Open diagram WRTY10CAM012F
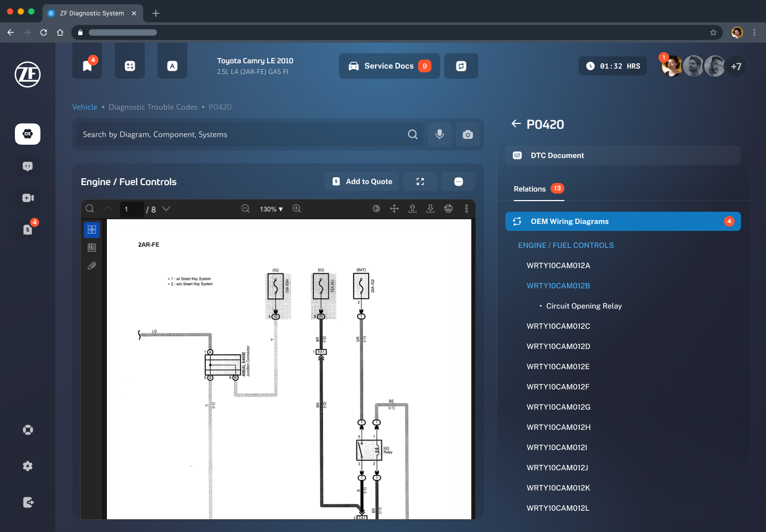The image size is (766, 532). [x=558, y=387]
